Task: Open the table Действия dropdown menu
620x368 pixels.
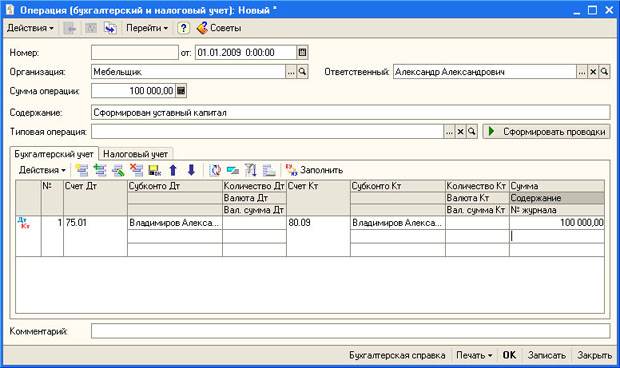Action: click(42, 170)
